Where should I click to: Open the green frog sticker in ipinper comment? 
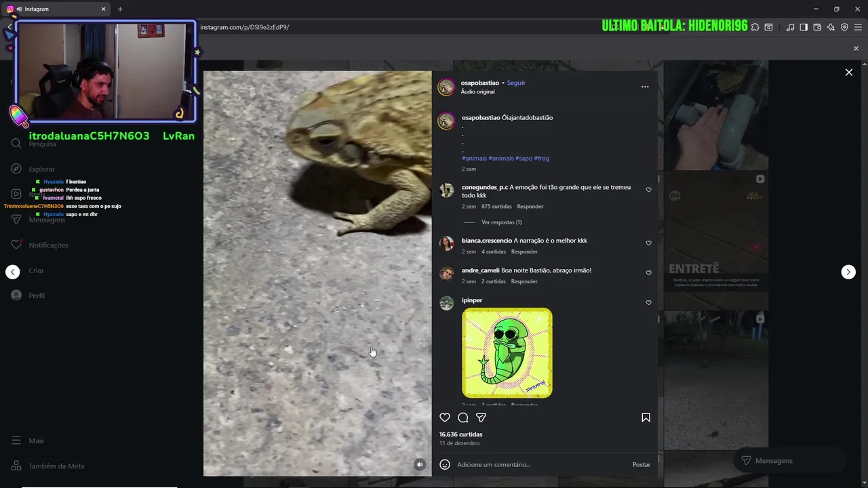click(x=507, y=352)
